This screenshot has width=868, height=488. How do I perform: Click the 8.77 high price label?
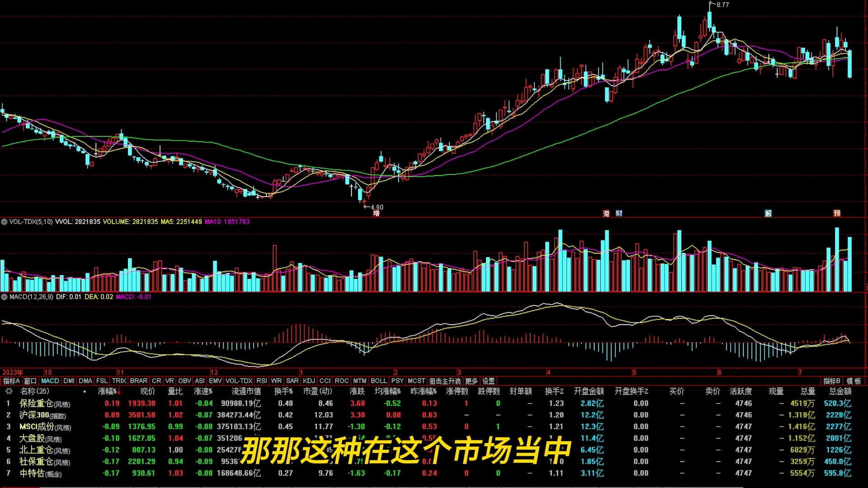(x=722, y=5)
